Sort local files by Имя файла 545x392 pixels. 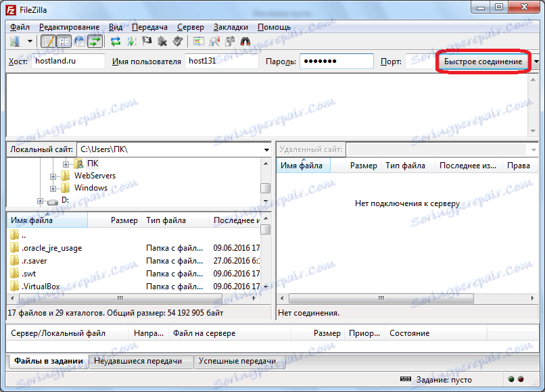point(47,220)
